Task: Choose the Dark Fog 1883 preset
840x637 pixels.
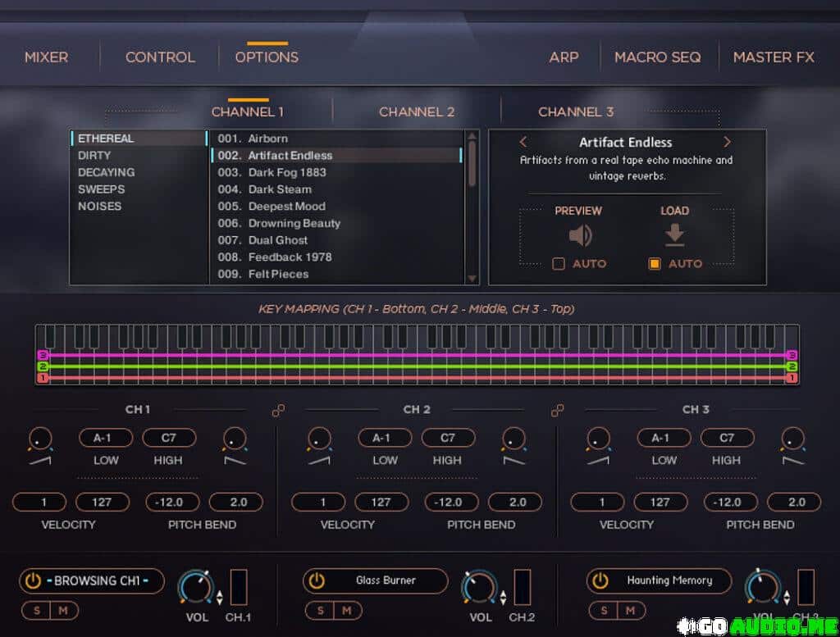Action: 287,172
